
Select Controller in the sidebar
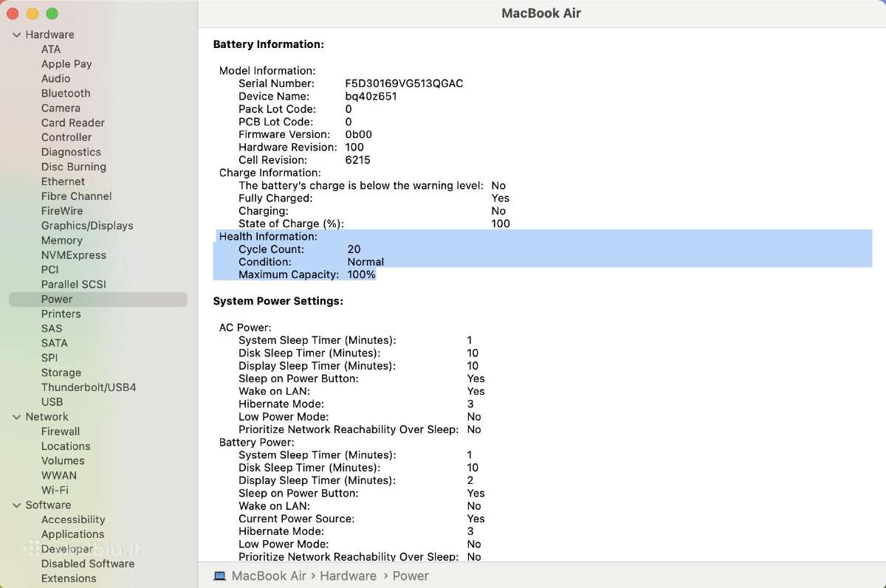66,138
